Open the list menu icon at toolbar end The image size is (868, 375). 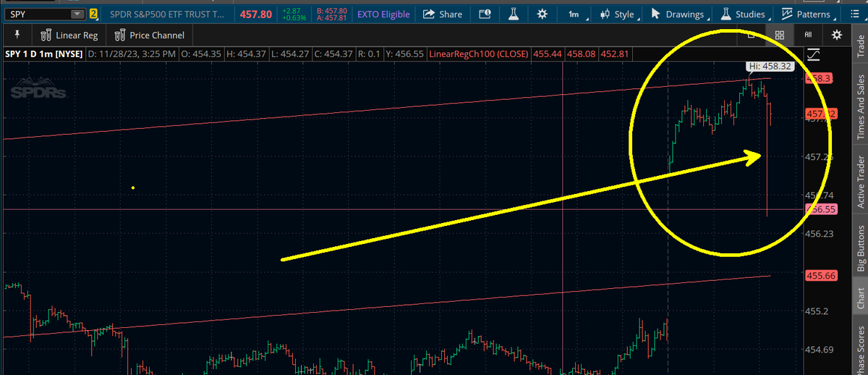click(854, 14)
